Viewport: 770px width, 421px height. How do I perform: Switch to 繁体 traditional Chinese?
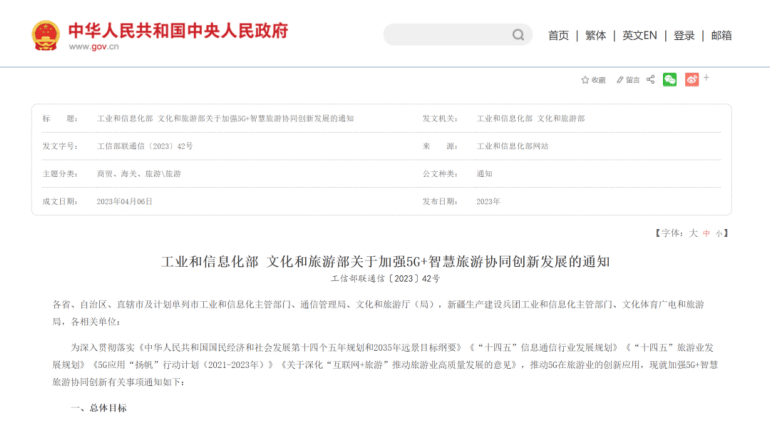point(595,35)
